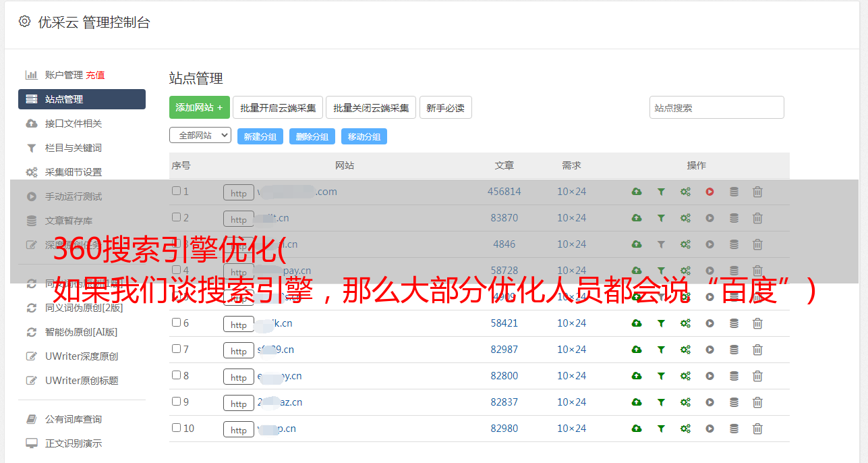Screen dimensions: 868x463
Task: Click the cloud upload icon in row 8
Action: point(636,376)
